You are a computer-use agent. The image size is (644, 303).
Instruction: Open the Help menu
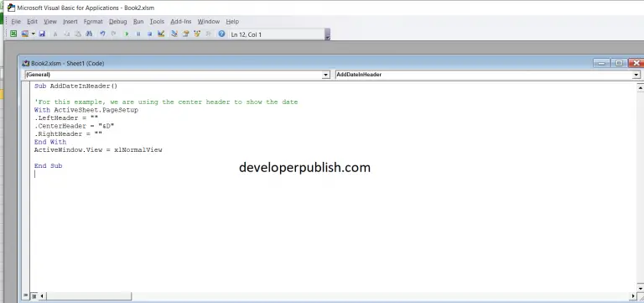point(232,21)
